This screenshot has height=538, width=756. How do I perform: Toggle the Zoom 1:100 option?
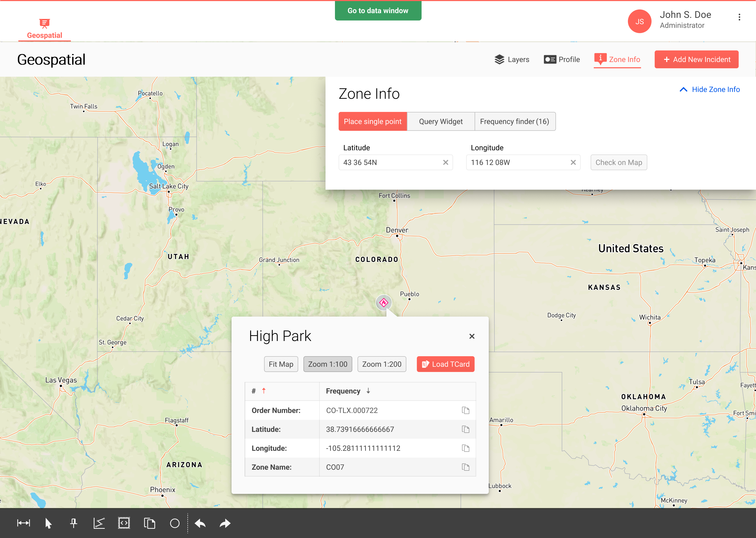click(327, 364)
